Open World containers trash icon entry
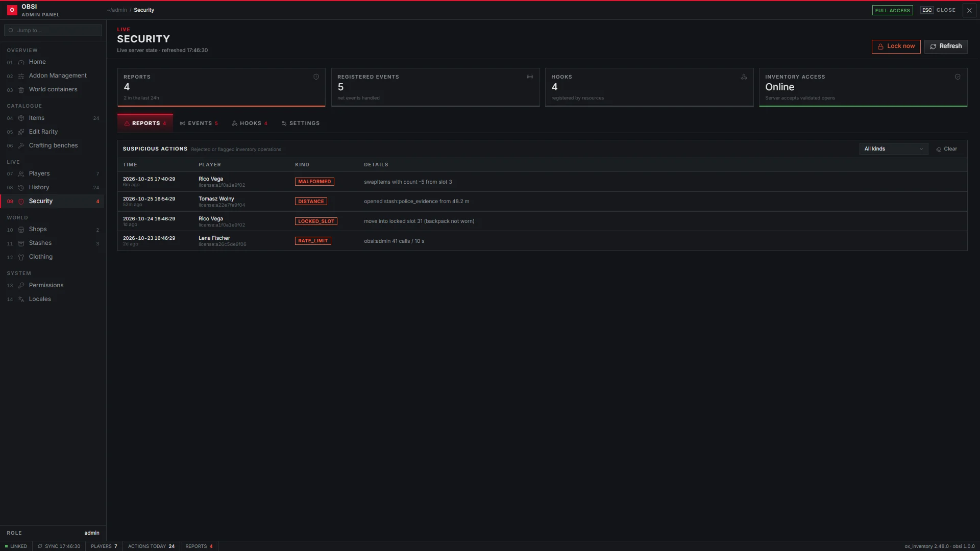Screen dimensions: 980x551 52,89
